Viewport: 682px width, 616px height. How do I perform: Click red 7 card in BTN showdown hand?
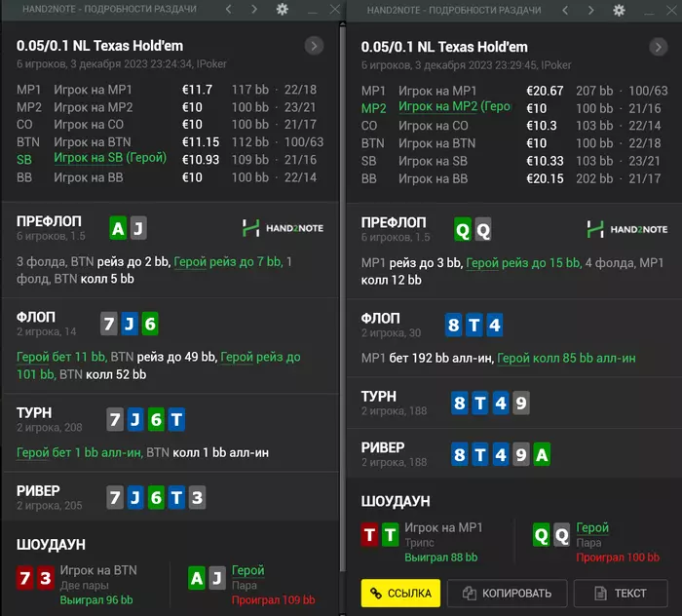[24, 578]
